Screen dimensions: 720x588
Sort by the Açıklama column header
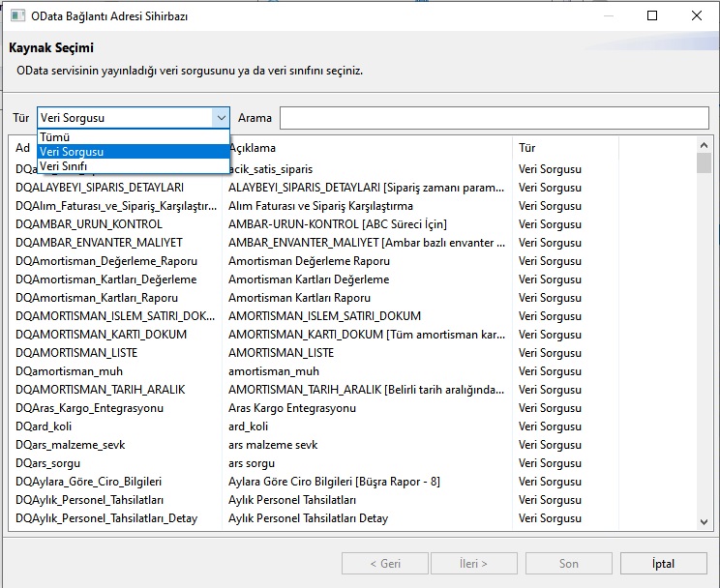(367, 148)
